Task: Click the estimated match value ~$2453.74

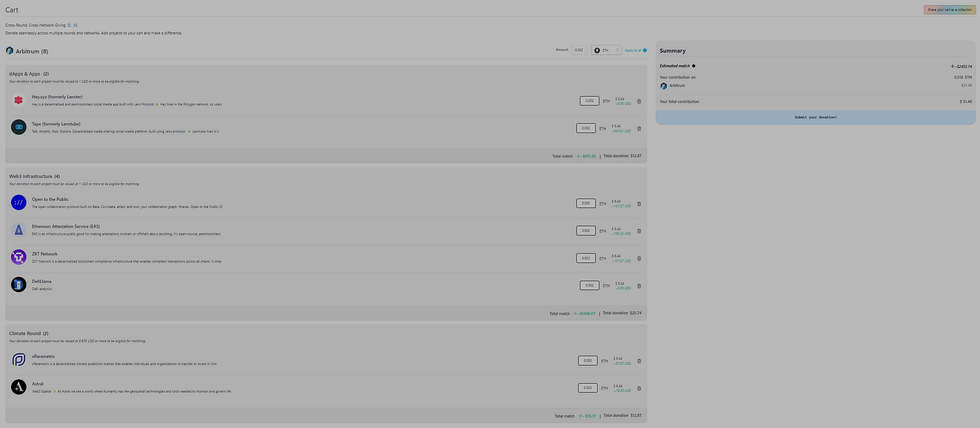Action: coord(961,66)
